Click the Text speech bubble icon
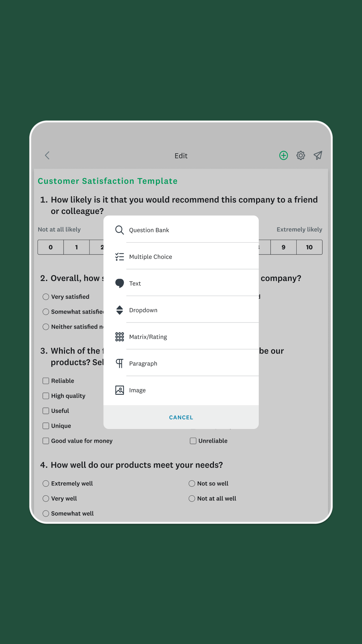 (120, 283)
